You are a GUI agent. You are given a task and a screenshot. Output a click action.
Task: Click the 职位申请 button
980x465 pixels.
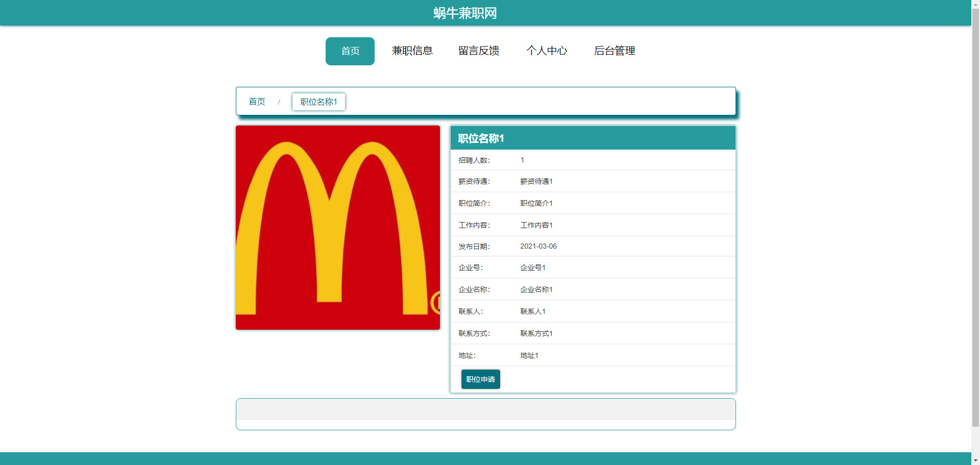481,379
